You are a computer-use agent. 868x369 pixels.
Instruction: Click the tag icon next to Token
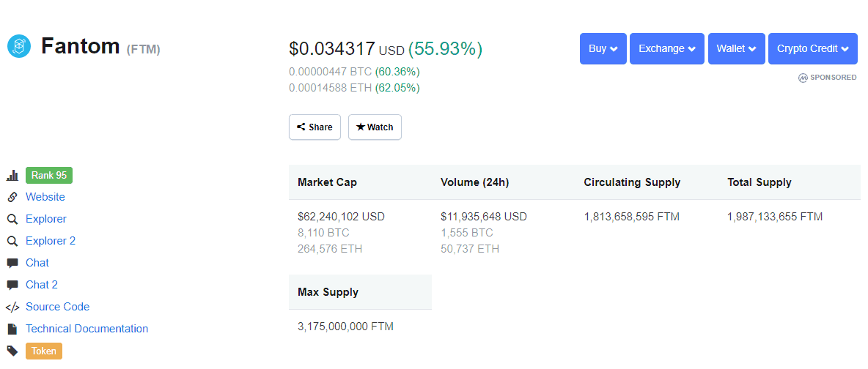pyautogui.click(x=12, y=351)
